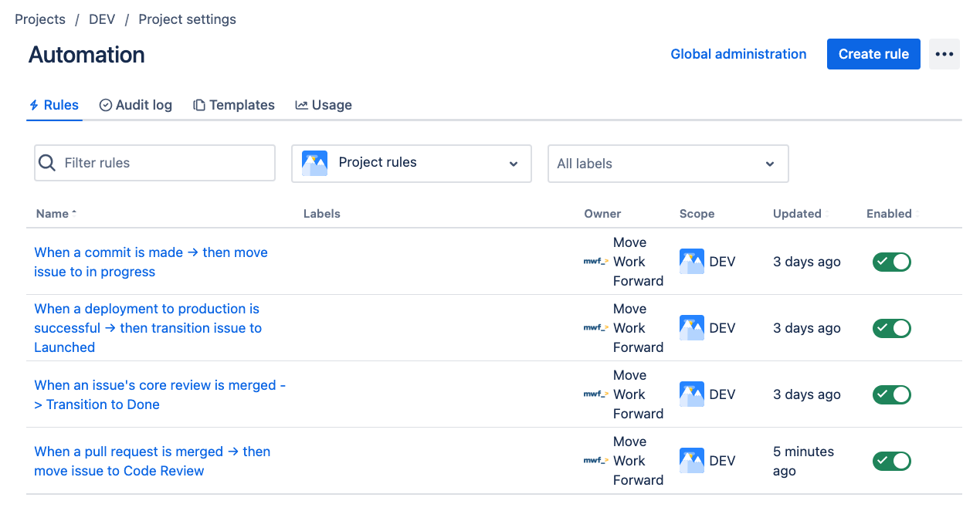Sort rules by Updated column

[798, 214]
